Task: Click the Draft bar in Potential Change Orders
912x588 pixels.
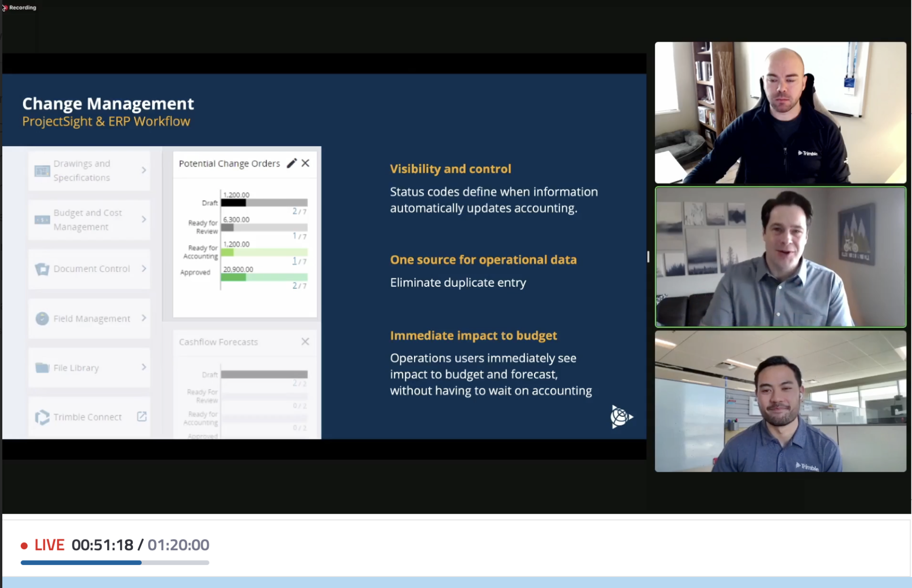Action: [264, 203]
